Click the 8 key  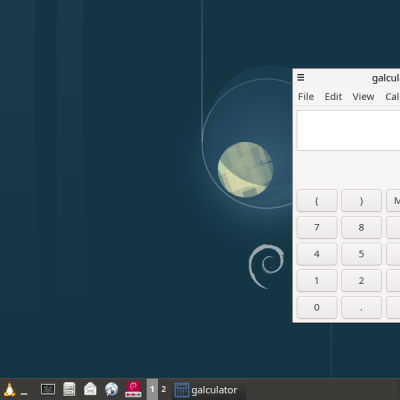pyautogui.click(x=361, y=227)
